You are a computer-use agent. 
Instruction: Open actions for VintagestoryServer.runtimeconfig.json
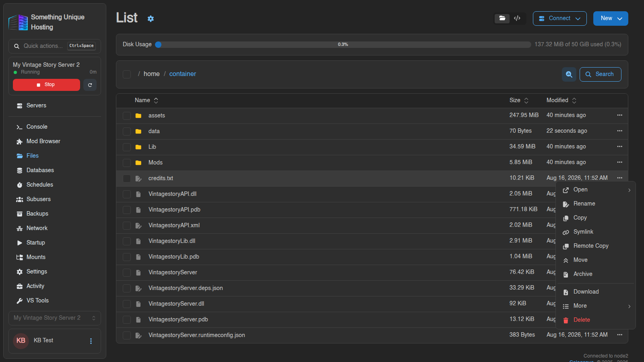(620, 335)
